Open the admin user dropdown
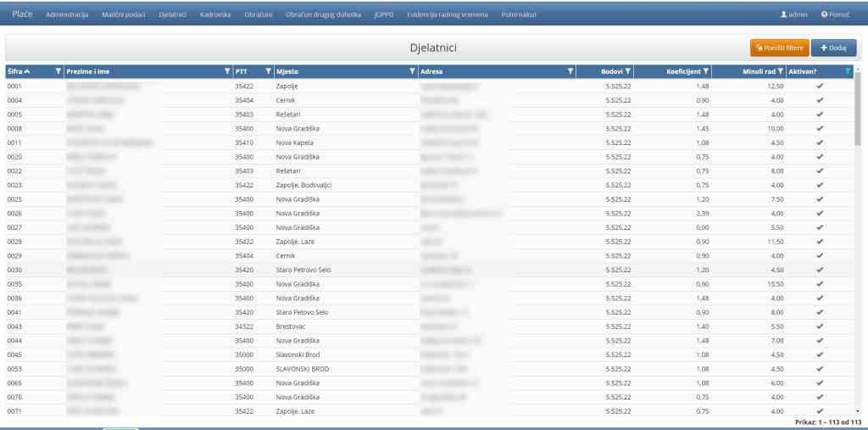 (x=793, y=15)
